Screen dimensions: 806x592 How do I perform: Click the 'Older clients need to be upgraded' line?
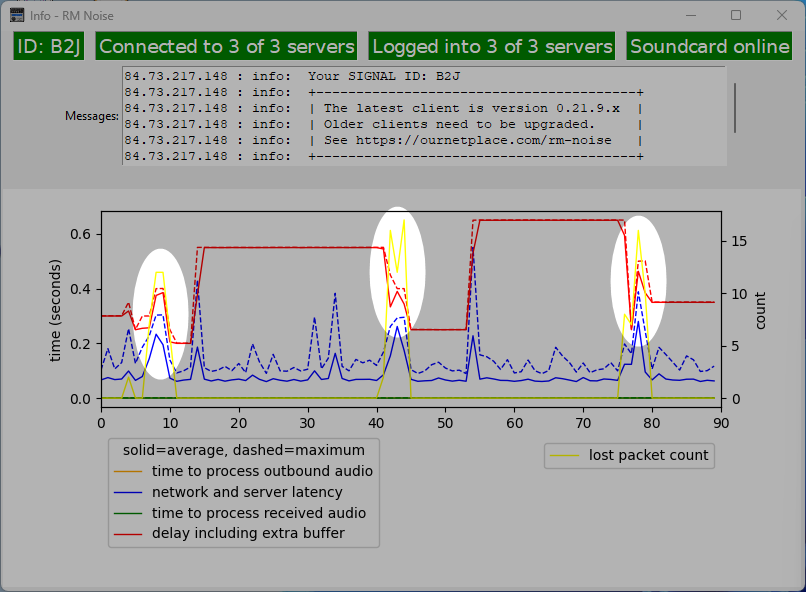pos(459,124)
